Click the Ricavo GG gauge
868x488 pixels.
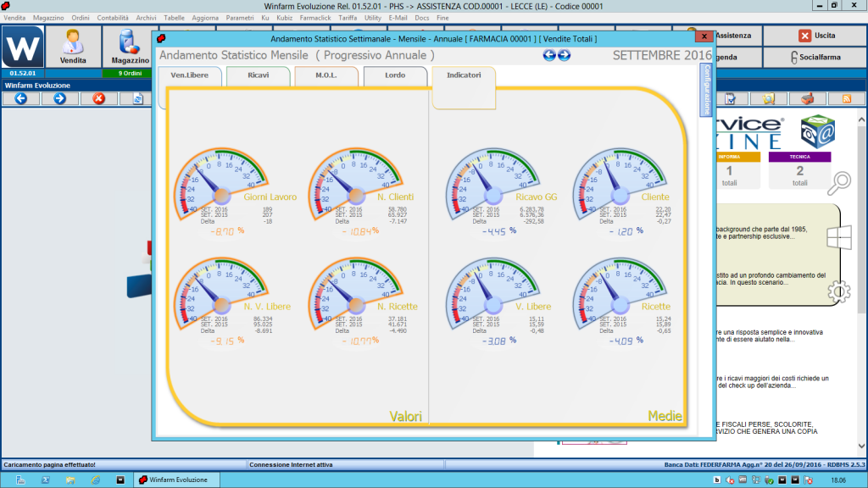(493, 186)
